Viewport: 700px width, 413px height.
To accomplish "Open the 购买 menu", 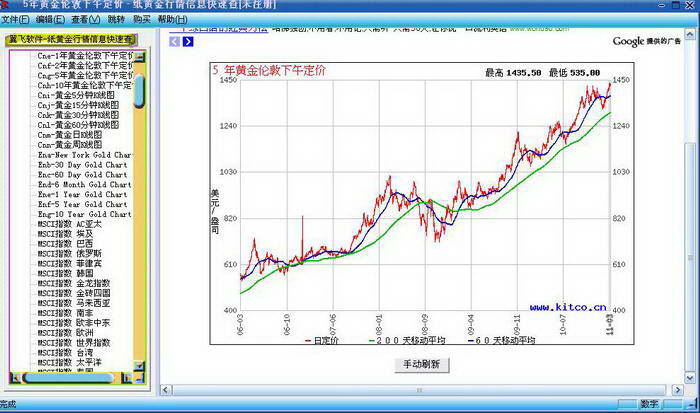I will pyautogui.click(x=142, y=19).
